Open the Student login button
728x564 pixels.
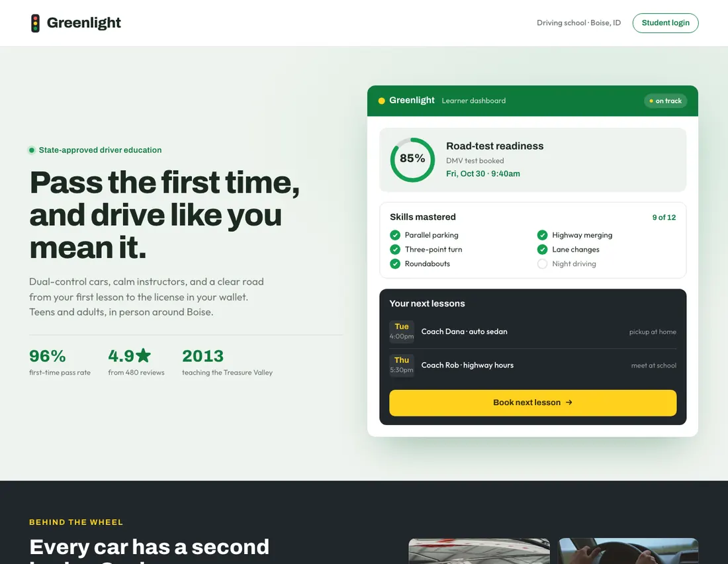point(665,23)
